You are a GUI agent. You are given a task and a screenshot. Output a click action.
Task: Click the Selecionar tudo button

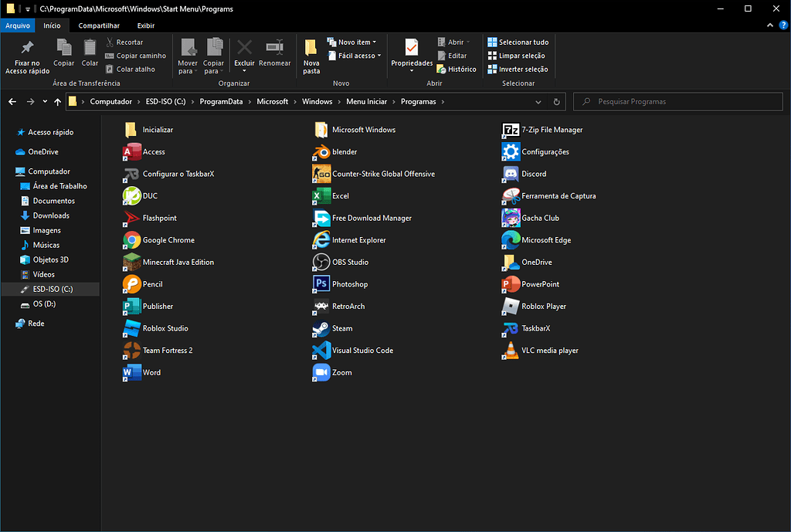518,42
